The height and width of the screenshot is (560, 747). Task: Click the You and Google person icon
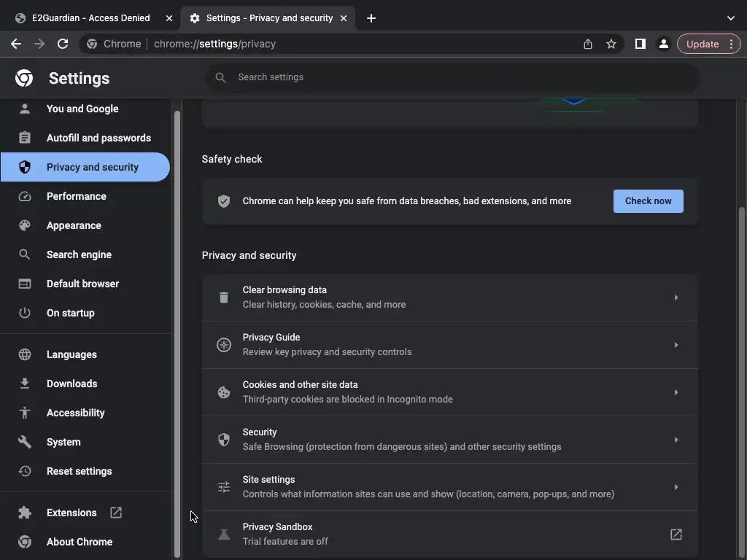pos(25,109)
